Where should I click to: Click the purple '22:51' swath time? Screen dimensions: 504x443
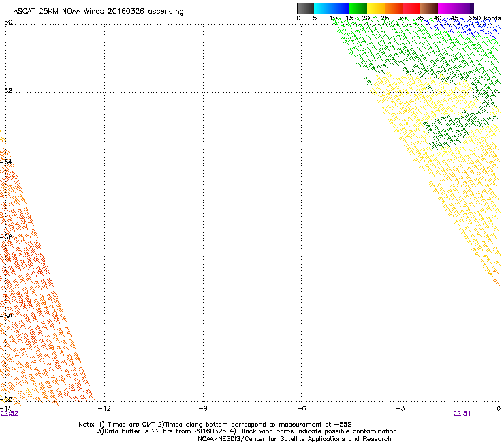[x=462, y=414]
